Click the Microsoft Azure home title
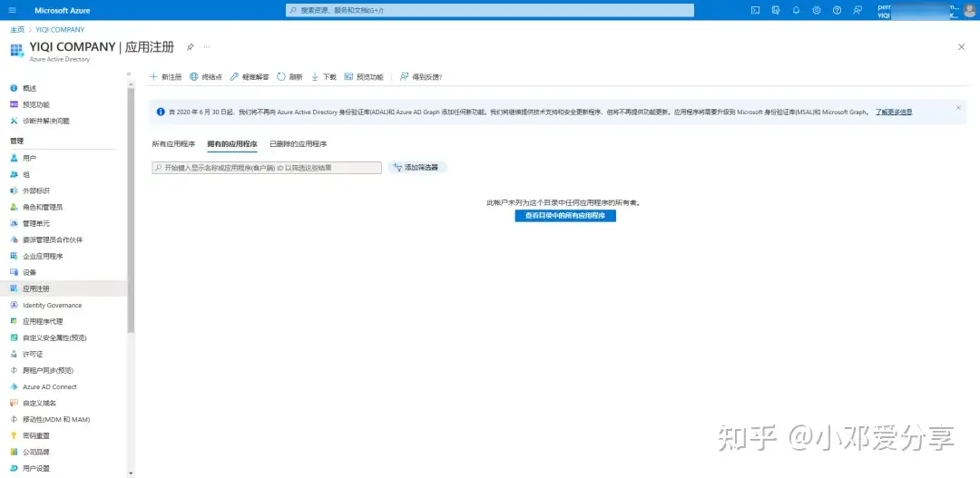Viewport: 980px width, 478px height. coord(63,10)
